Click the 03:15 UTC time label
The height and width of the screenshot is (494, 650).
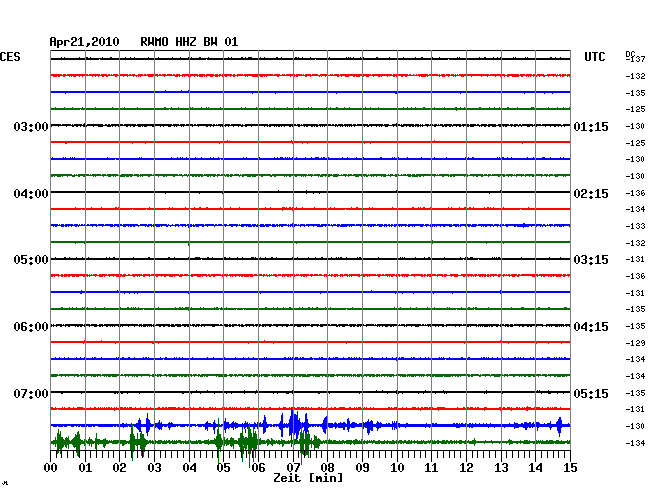point(591,260)
